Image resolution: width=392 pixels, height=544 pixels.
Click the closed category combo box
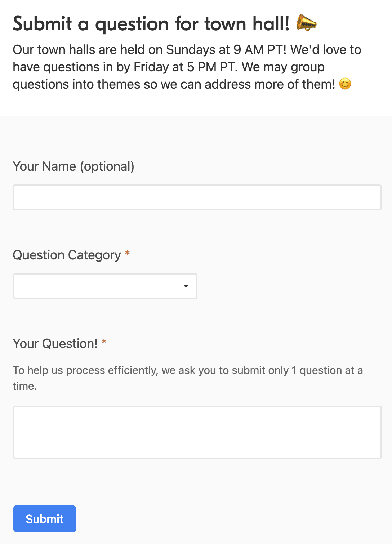[x=105, y=286]
